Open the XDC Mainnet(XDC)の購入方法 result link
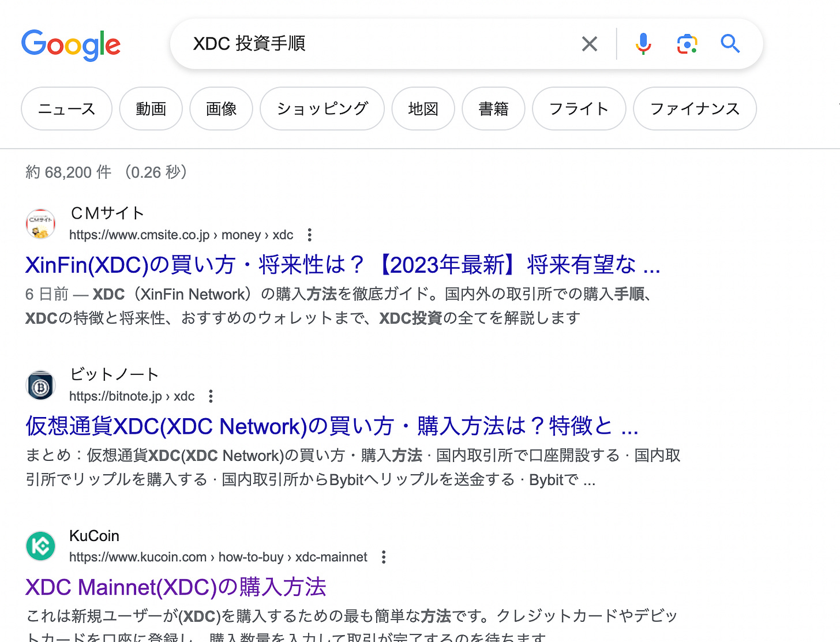Image resolution: width=840 pixels, height=642 pixels. pos(176,587)
